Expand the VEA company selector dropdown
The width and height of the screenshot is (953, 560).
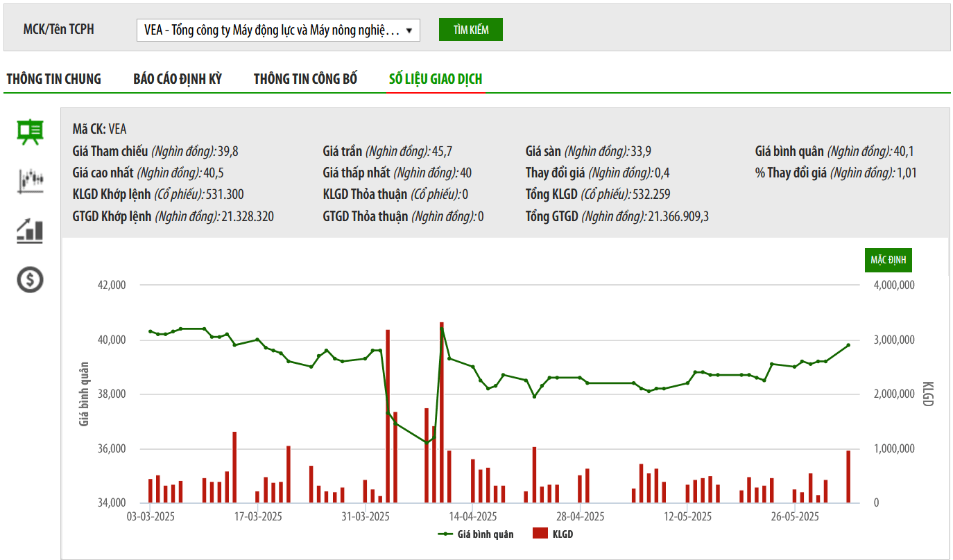pos(278,30)
